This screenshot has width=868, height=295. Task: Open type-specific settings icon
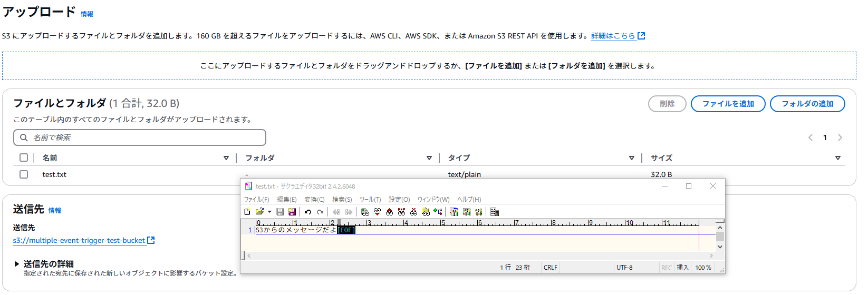[467, 212]
